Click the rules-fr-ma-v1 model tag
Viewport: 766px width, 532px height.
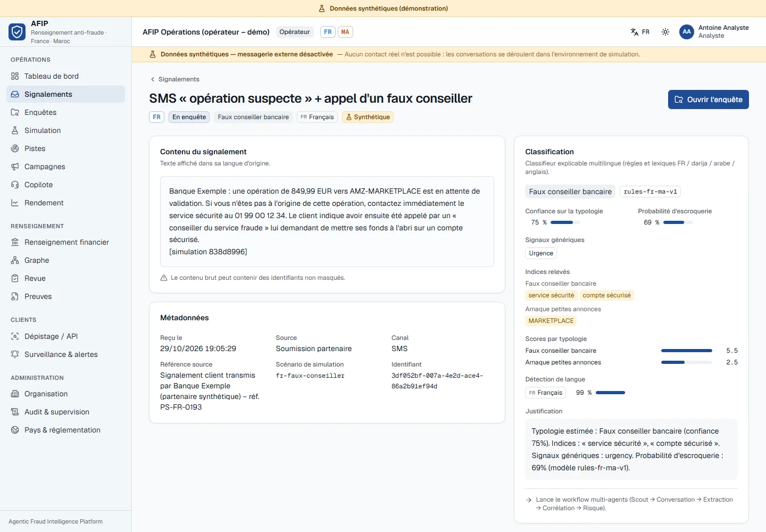[x=651, y=192]
